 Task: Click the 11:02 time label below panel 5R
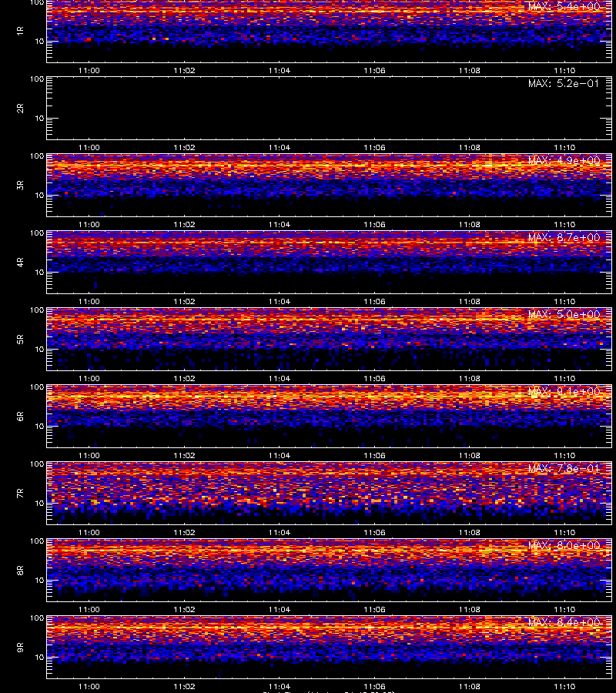point(184,378)
